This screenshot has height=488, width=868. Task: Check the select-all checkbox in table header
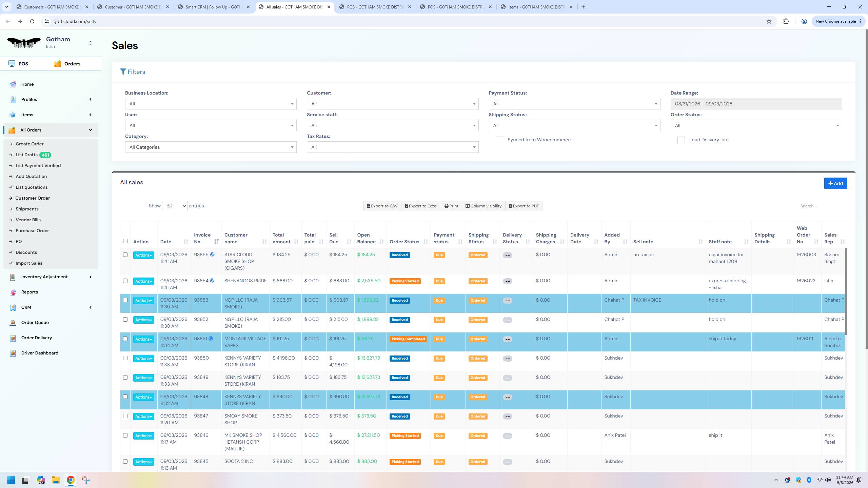point(125,241)
